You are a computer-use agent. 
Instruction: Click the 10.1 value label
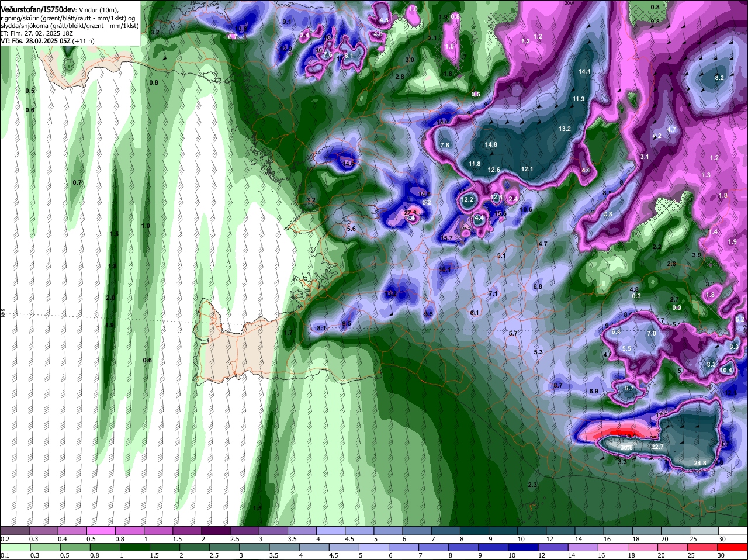pyautogui.click(x=445, y=269)
